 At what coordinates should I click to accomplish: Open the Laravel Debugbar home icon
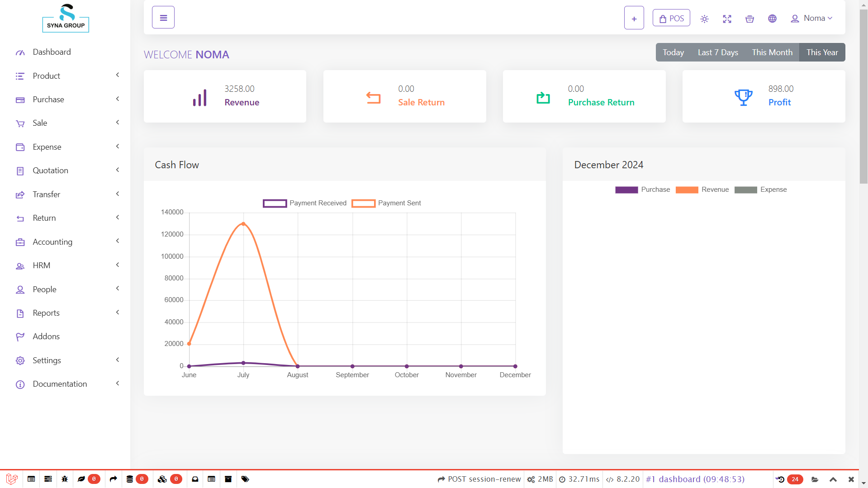coord(11,479)
